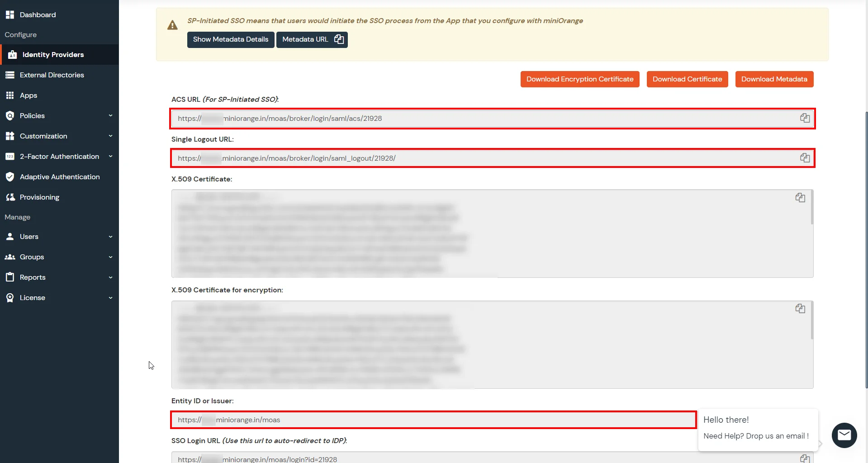Select Identity Providers menu item
The width and height of the screenshot is (868, 463).
click(x=59, y=55)
